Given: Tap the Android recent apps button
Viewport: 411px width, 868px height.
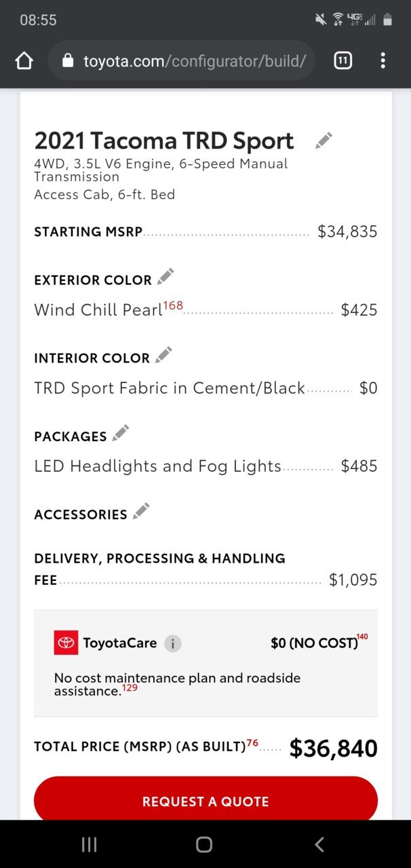Looking at the screenshot, I should [89, 844].
